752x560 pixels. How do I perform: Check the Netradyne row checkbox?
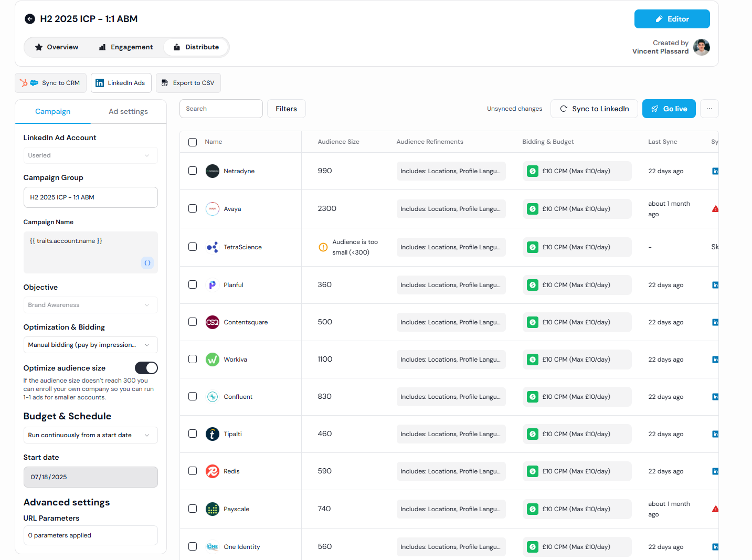(x=193, y=171)
